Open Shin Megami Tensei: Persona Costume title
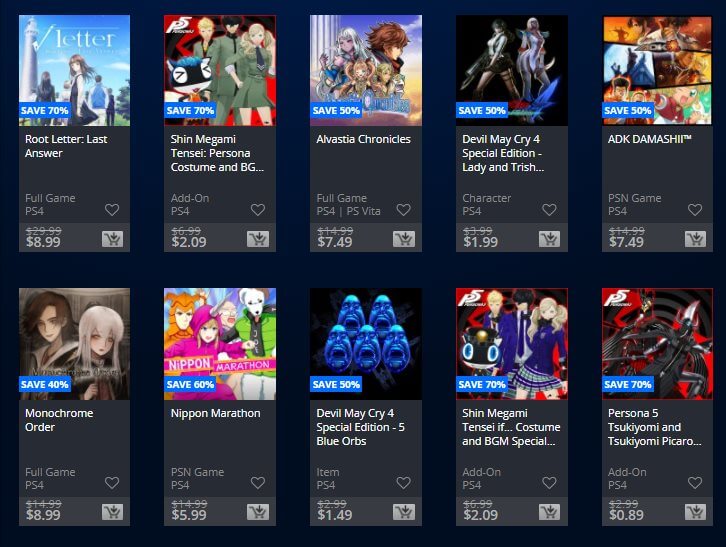726x547 pixels. pos(217,153)
